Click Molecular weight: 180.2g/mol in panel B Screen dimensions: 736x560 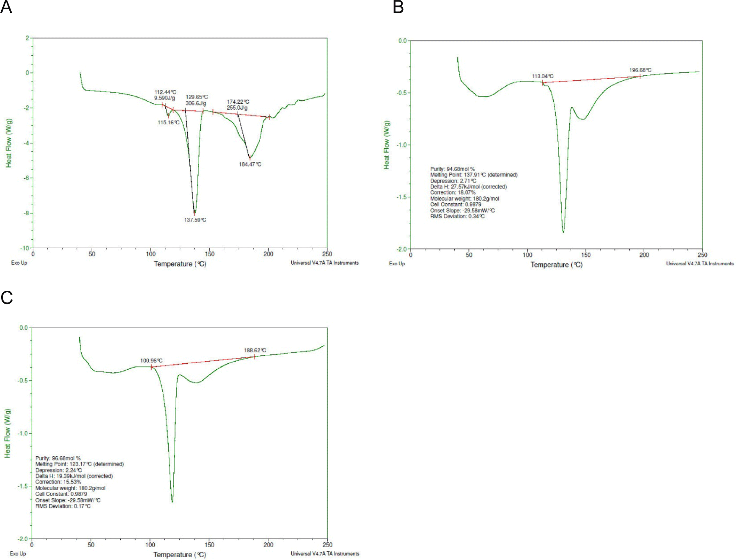[x=465, y=199]
